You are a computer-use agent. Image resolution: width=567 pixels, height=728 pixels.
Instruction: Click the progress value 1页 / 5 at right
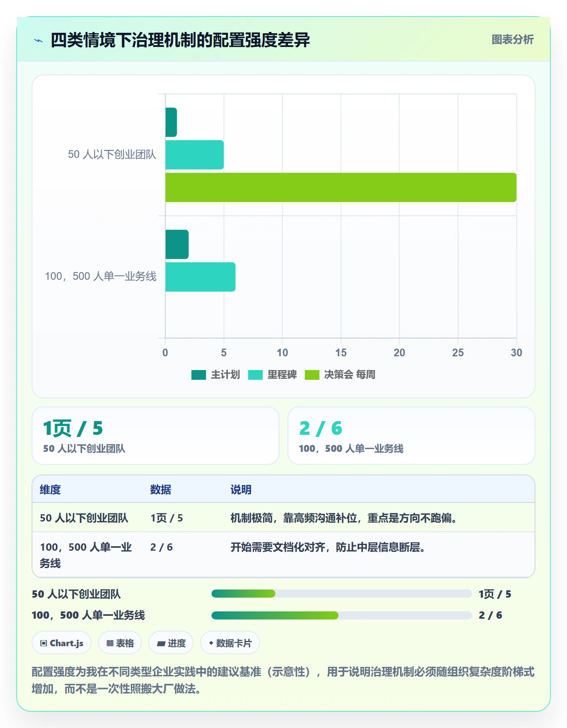click(495, 594)
